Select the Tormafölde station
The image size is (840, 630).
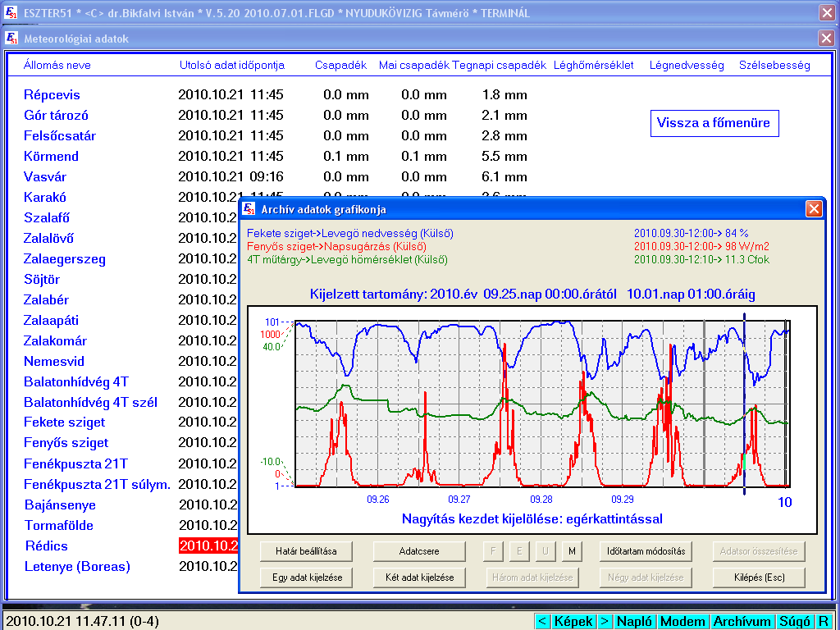coord(59,526)
